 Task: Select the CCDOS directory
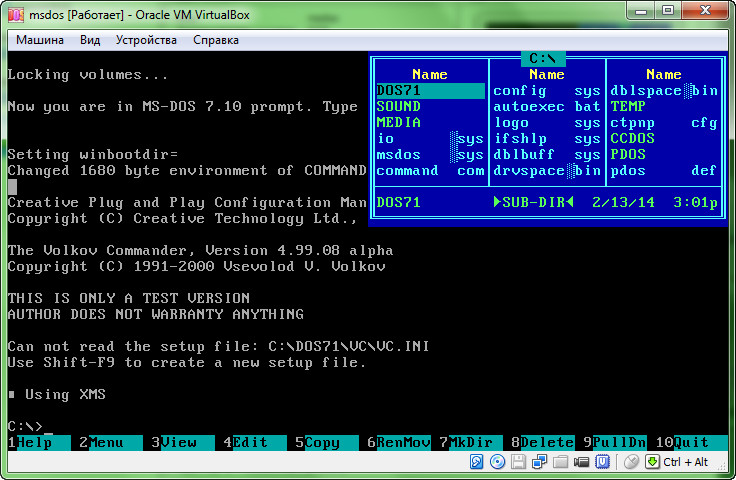click(664, 138)
